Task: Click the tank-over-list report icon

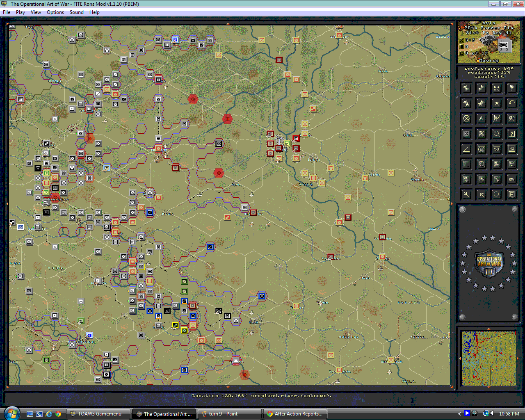Action: 482,179
